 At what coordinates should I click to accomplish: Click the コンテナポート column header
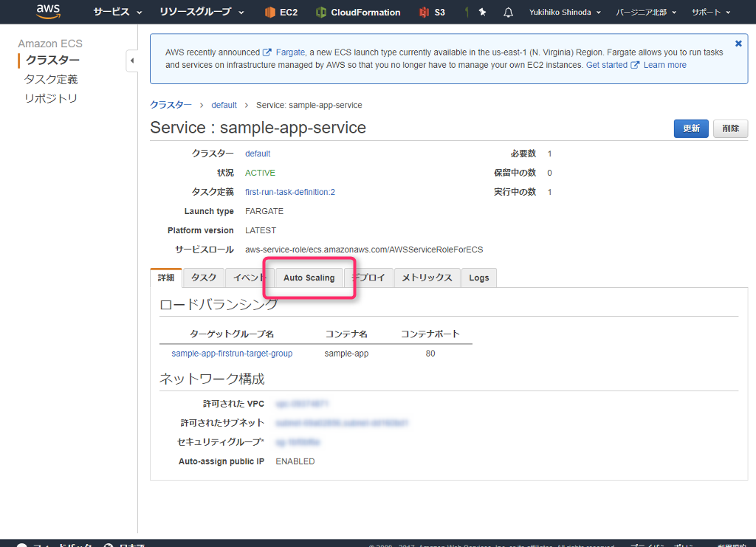click(x=430, y=334)
